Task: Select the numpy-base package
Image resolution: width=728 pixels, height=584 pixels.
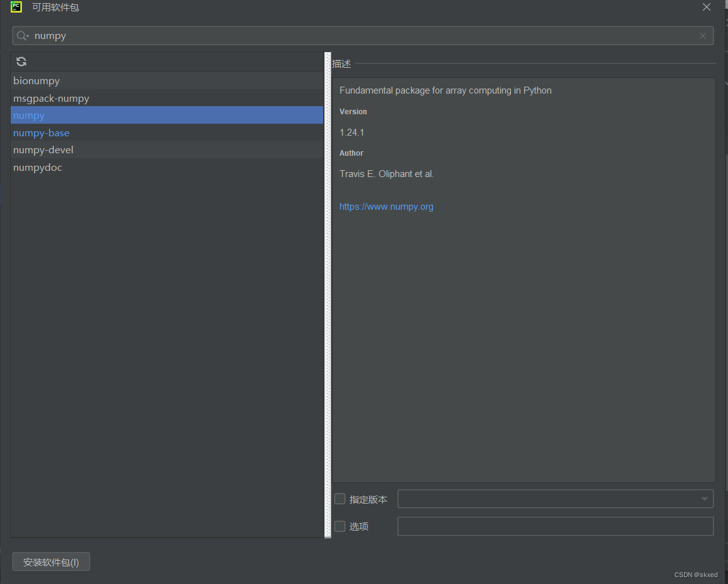Action: point(167,133)
